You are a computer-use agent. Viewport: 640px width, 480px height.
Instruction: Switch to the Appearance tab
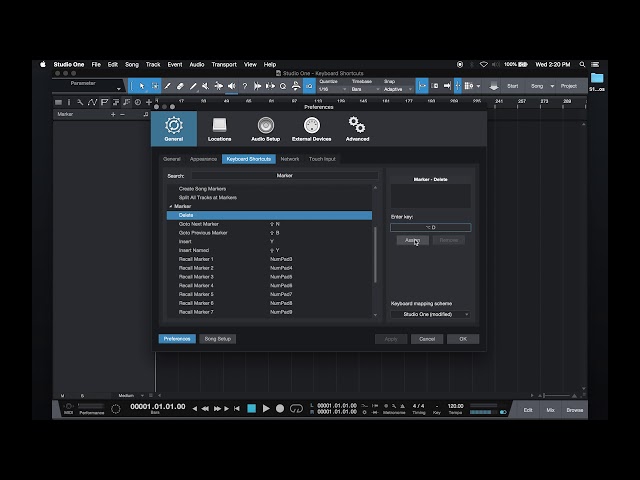point(203,159)
